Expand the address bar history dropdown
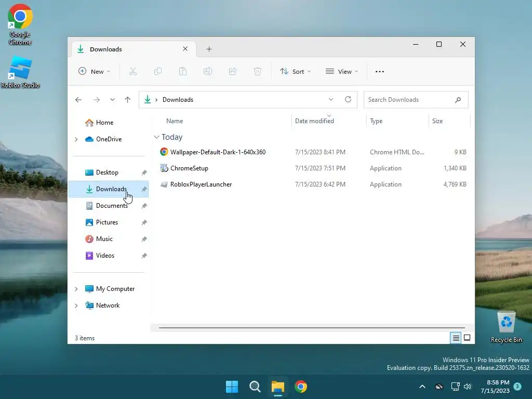Image resolution: width=532 pixels, height=399 pixels. (331, 99)
